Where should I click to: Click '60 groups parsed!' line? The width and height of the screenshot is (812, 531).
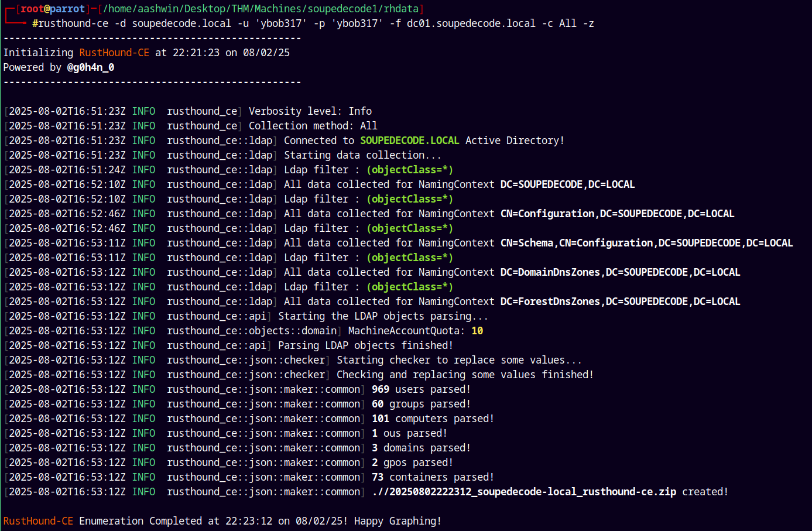(422, 404)
